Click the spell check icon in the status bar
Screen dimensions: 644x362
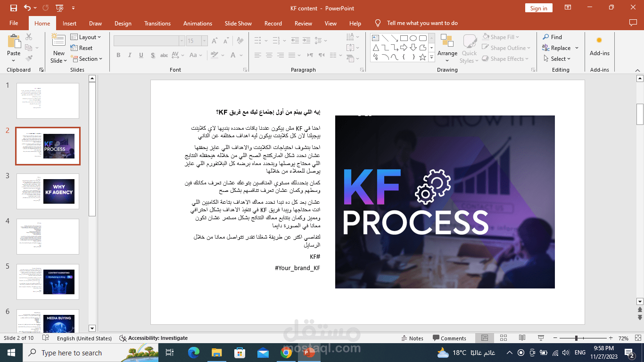pyautogui.click(x=46, y=338)
